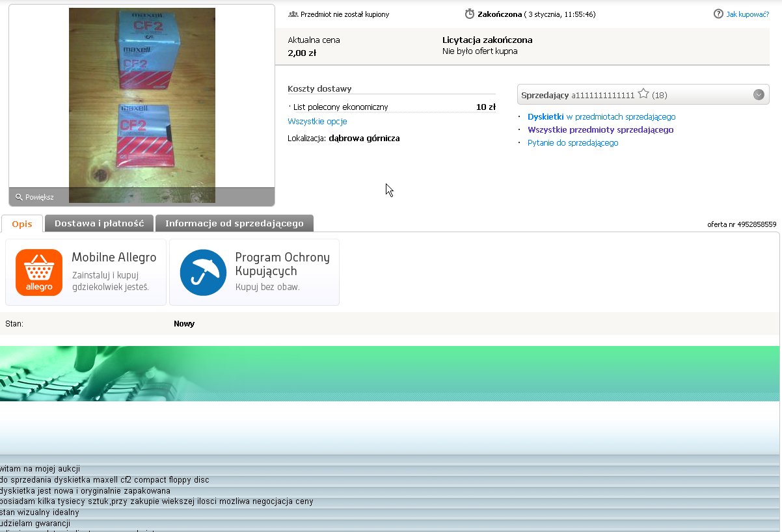Open Program Ochrony Kupujących banner
This screenshot has height=532, width=782.
pyautogui.click(x=254, y=273)
